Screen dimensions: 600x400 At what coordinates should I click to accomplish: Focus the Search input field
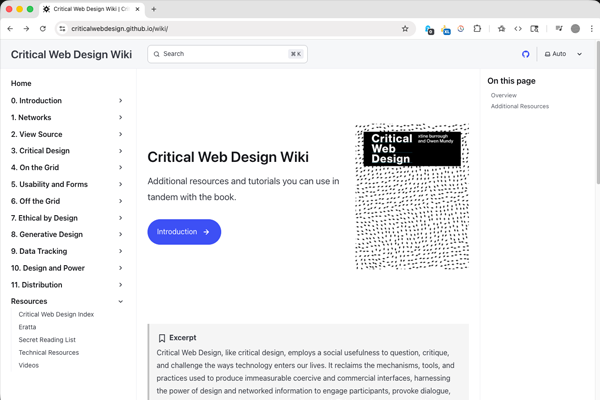point(220,54)
